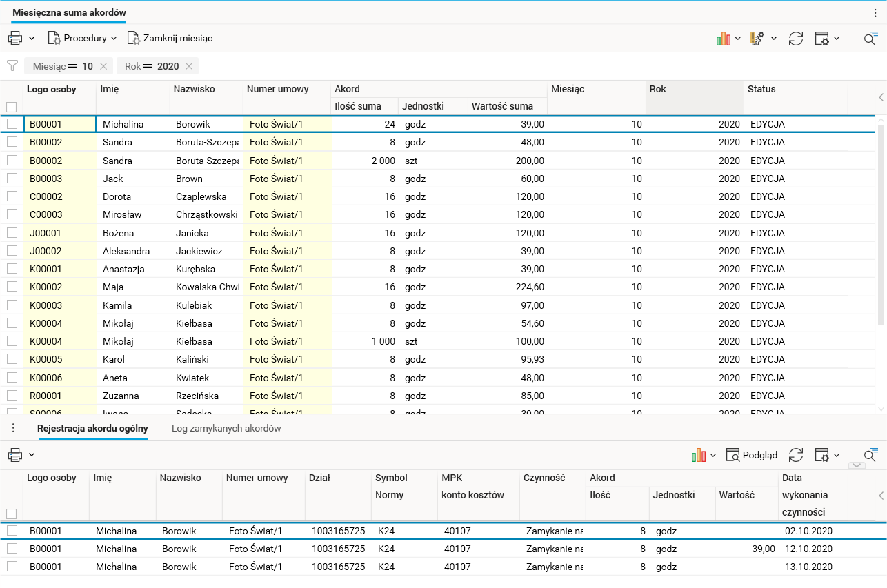The width and height of the screenshot is (887, 588).
Task: Select Rejestracja akordu ogólny tab
Action: 92,429
